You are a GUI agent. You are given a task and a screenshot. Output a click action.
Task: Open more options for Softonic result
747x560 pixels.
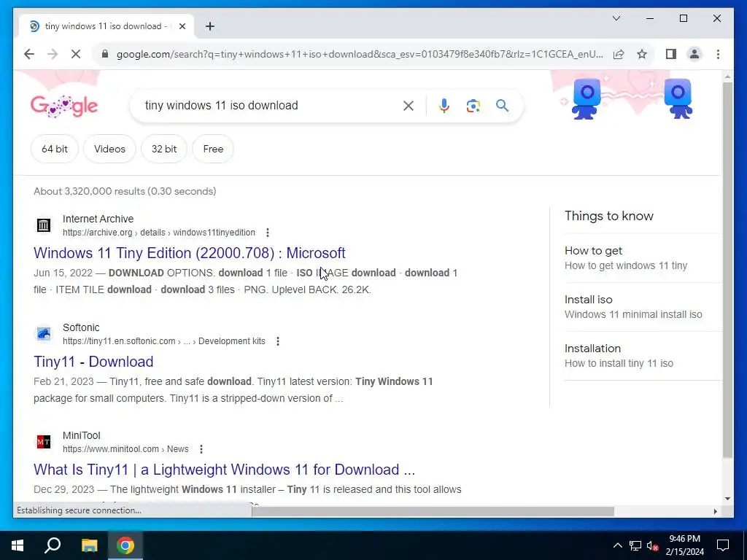(277, 341)
